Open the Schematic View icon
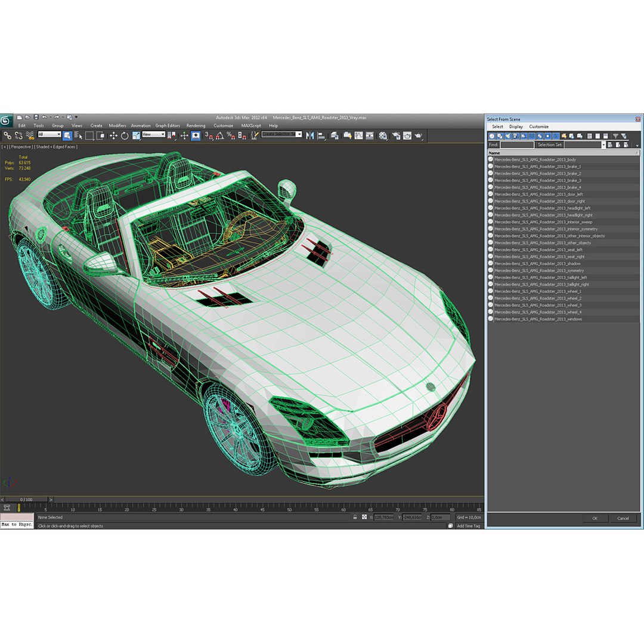This screenshot has height=644, width=644. pyautogui.click(x=370, y=135)
